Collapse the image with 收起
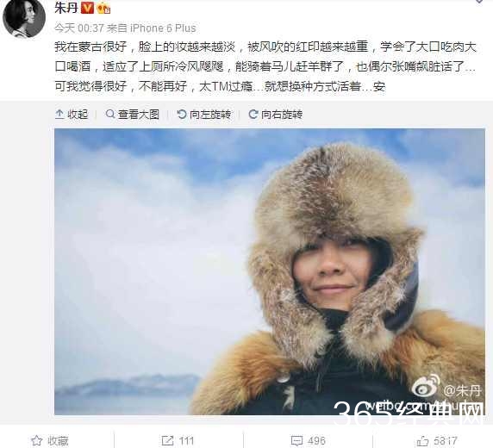The image size is (493, 448). [x=72, y=115]
